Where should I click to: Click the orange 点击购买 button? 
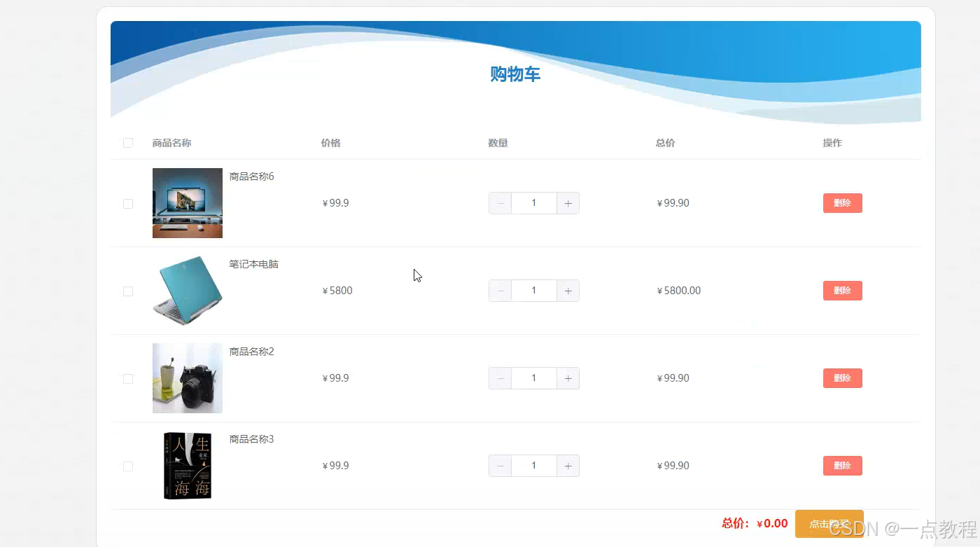[829, 524]
